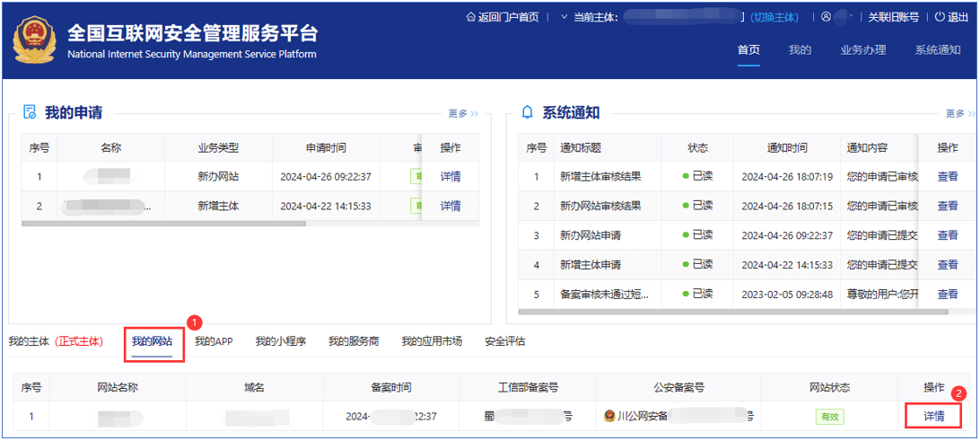This screenshot has width=980, height=441.
Task: Click the 关联旧账号 link
Action: (x=893, y=17)
